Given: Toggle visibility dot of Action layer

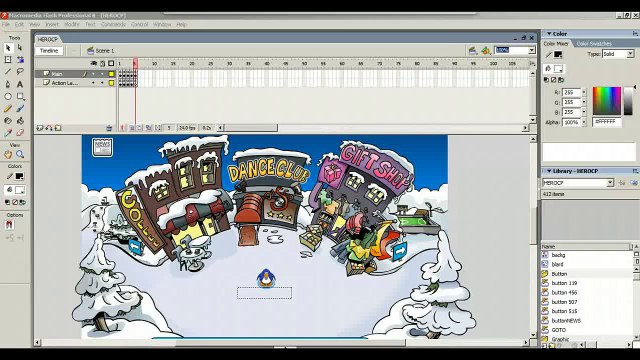Looking at the screenshot, I should 93,83.
